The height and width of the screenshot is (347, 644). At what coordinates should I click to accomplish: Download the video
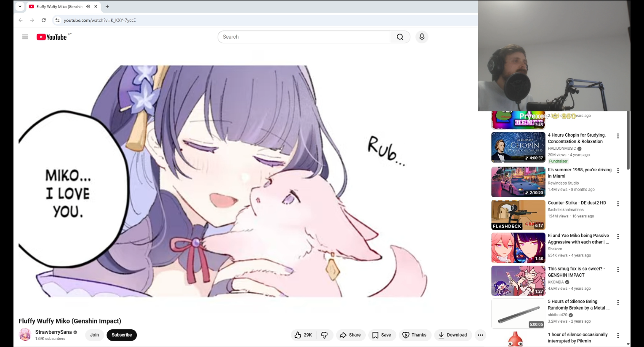click(453, 335)
